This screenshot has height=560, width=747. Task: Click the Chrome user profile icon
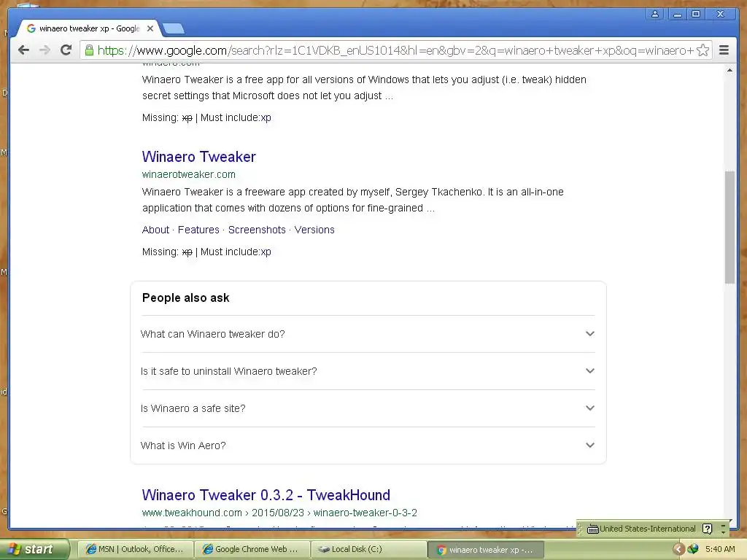(655, 14)
